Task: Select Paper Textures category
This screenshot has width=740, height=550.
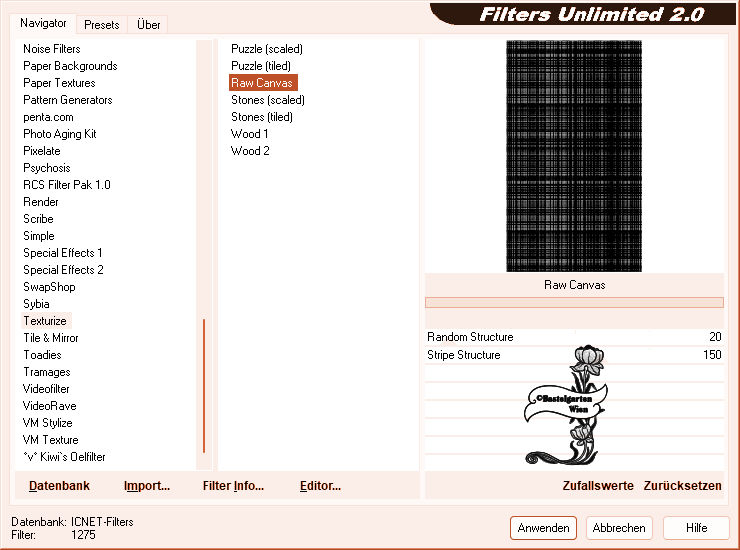Action: click(59, 83)
